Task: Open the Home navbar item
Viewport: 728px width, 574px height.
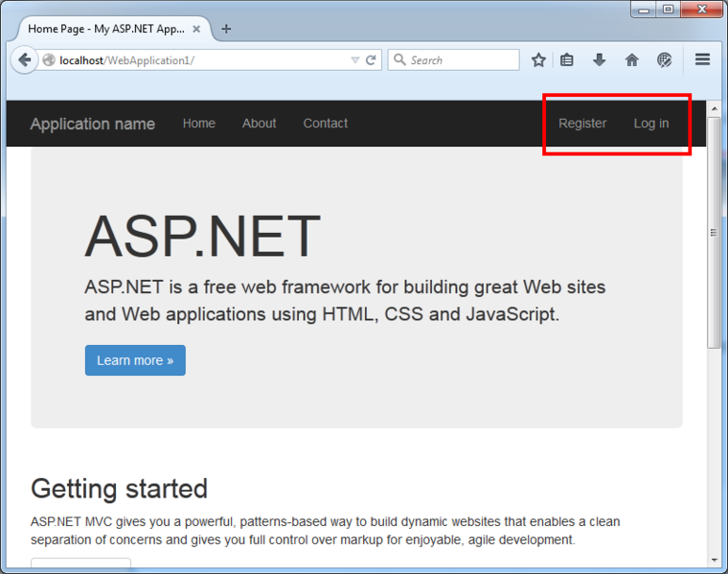Action: point(198,123)
